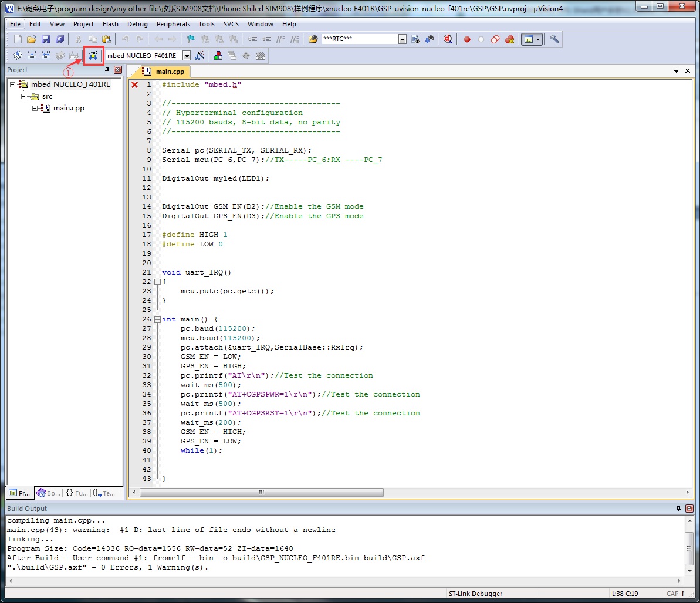This screenshot has width=700, height=603.
Task: Open the Configuration wrench icon
Action: tap(554, 39)
